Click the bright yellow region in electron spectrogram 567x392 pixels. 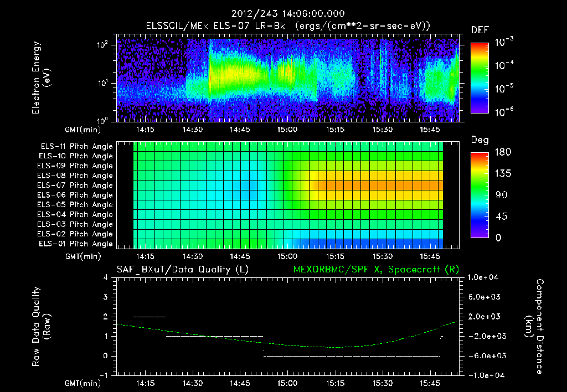pyautogui.click(x=235, y=74)
